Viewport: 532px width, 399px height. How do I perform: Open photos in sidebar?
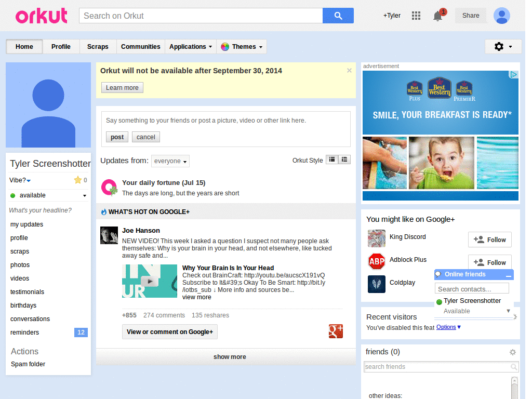coord(20,265)
